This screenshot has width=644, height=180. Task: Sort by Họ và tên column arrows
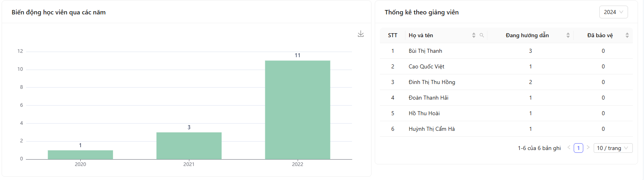point(474,35)
